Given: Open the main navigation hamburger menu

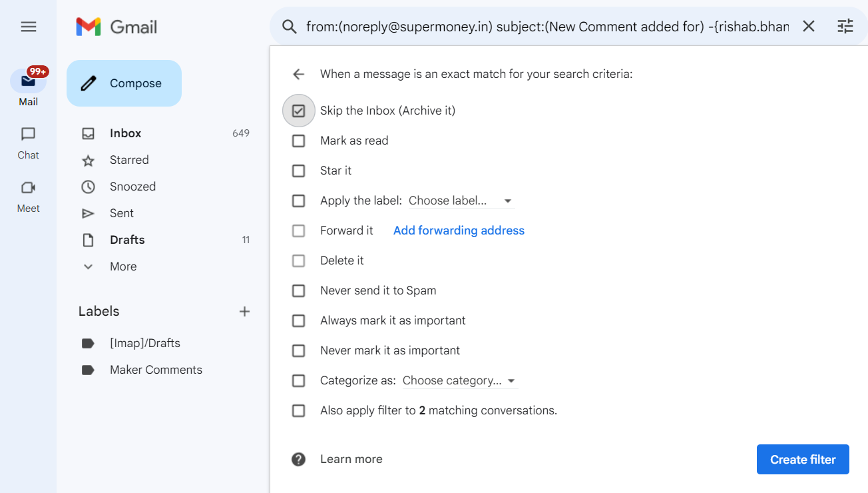Looking at the screenshot, I should click(x=28, y=27).
